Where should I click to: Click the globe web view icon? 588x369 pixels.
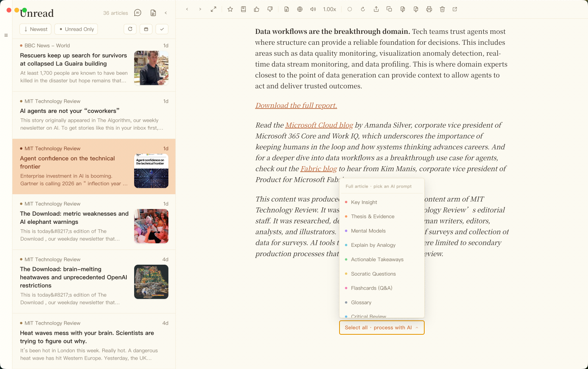[300, 9]
